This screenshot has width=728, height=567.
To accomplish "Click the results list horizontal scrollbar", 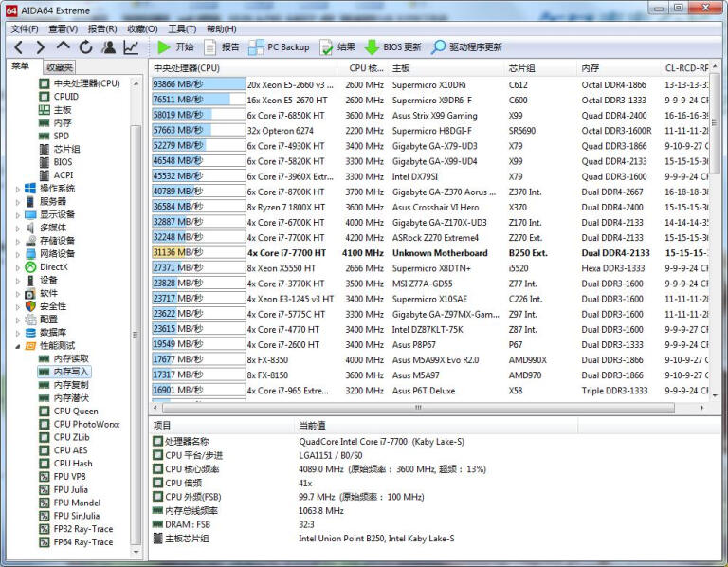I will [x=418, y=408].
